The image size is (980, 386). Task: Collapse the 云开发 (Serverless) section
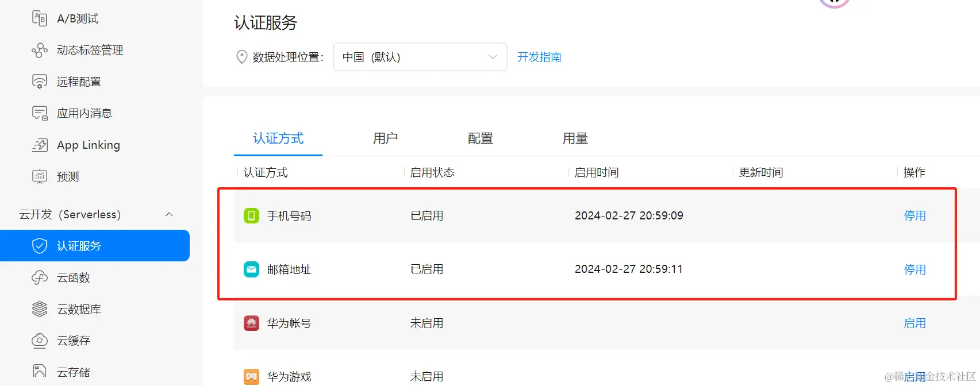click(x=169, y=214)
